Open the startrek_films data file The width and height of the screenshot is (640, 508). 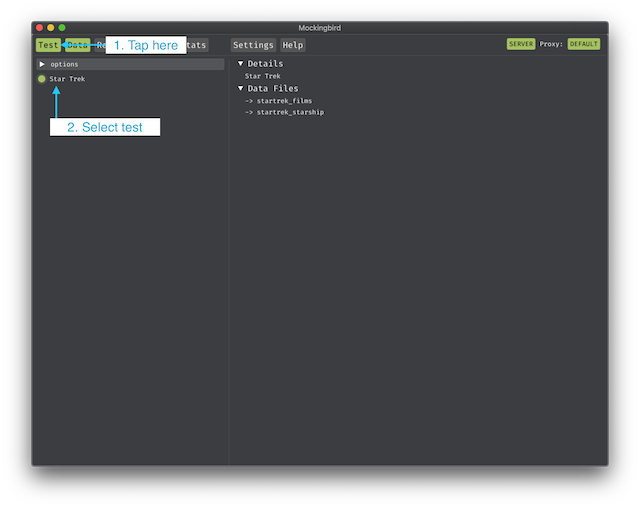(x=283, y=101)
